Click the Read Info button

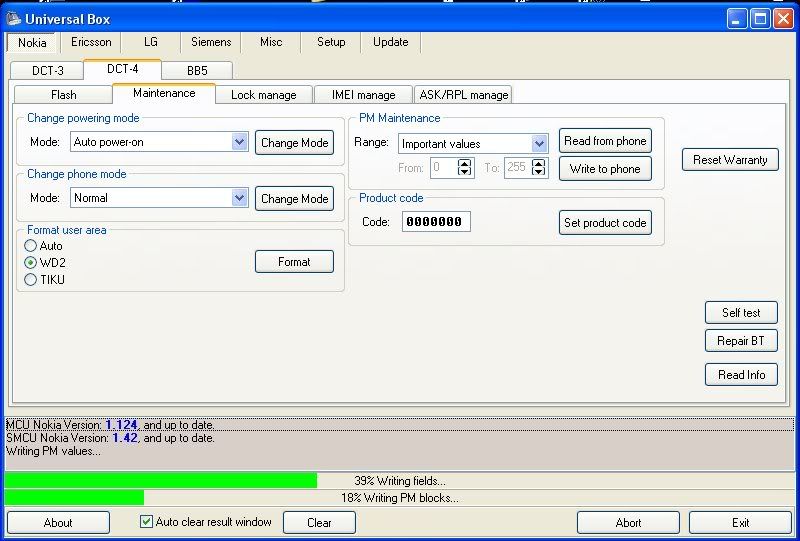pos(741,375)
